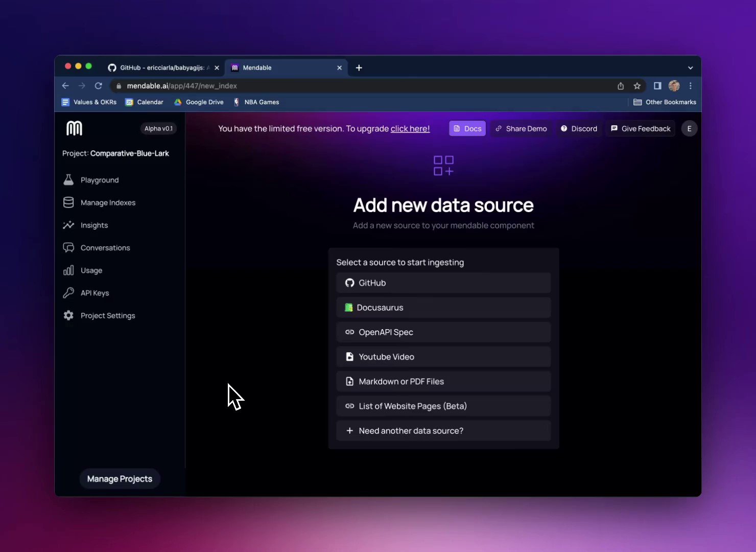The width and height of the screenshot is (756, 552).
Task: Open the Insights analytics panel
Action: pyautogui.click(x=94, y=225)
